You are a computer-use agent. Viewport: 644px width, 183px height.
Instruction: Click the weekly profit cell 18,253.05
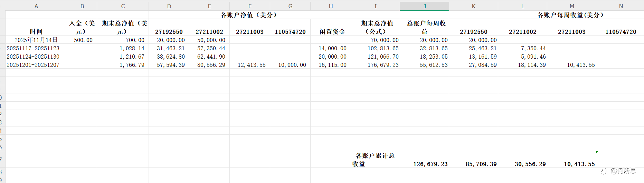click(x=425, y=56)
